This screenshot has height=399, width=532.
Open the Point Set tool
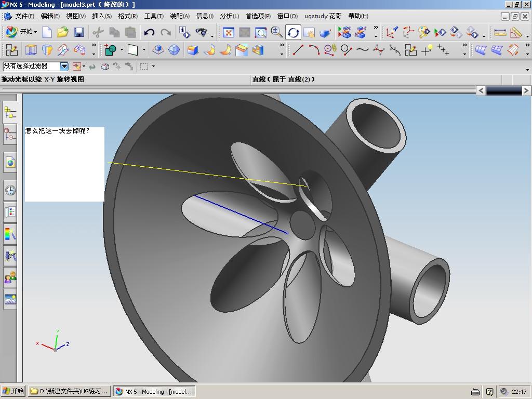click(443, 50)
